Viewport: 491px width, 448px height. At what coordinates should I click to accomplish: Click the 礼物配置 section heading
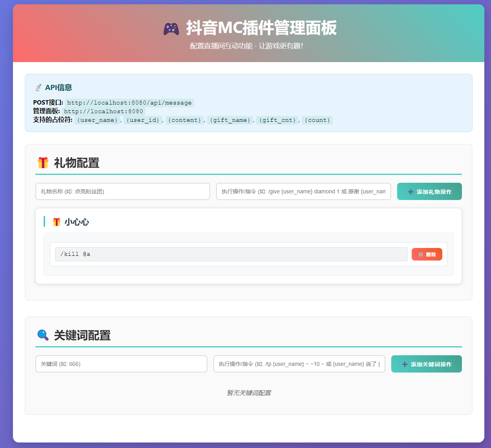click(x=77, y=163)
